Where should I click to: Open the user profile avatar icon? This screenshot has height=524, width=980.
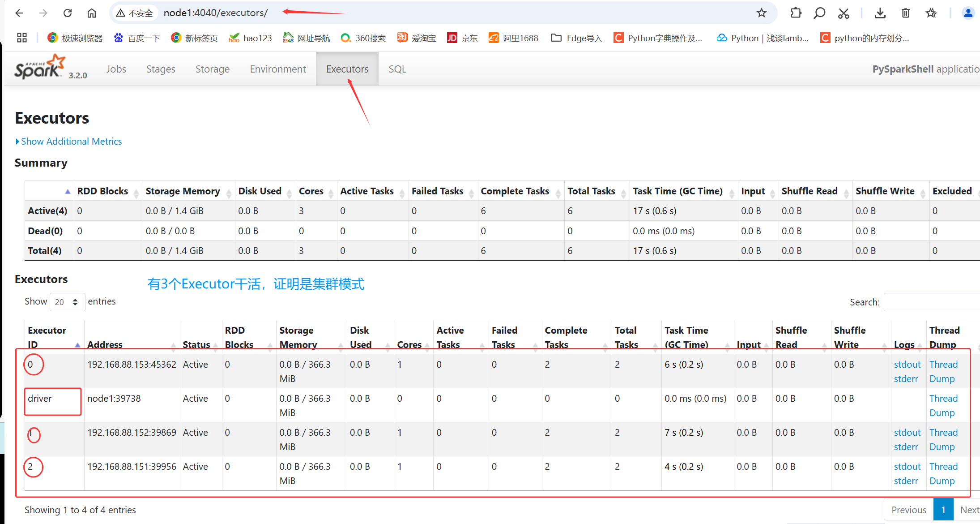(x=967, y=13)
